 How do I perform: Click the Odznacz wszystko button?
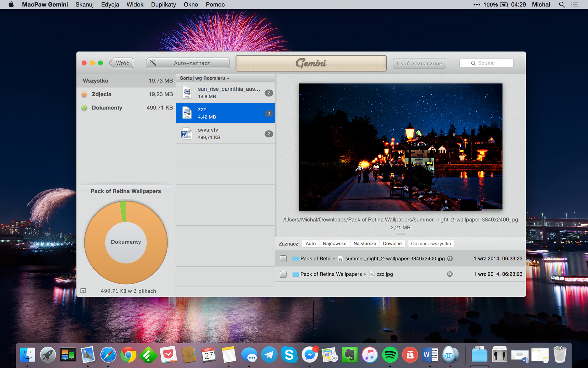tap(431, 243)
